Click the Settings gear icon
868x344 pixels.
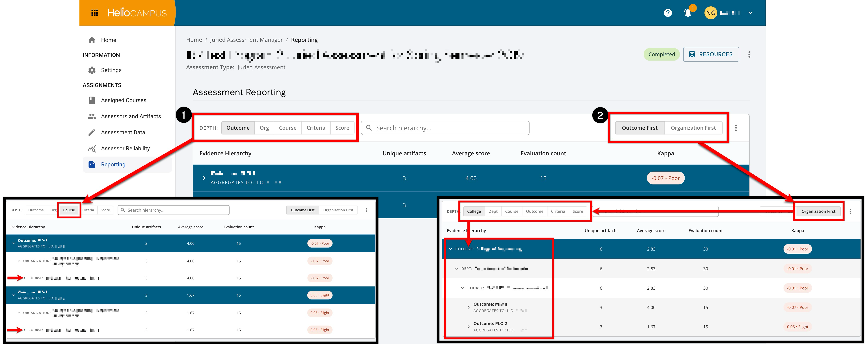point(92,70)
